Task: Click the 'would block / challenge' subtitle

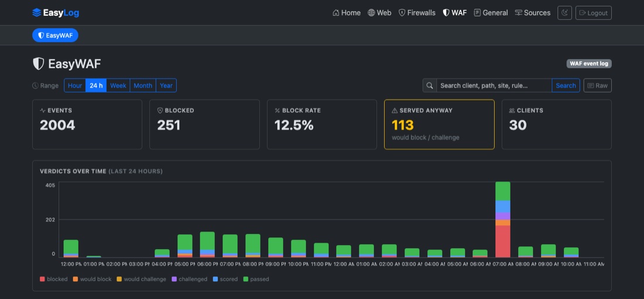Action: pos(426,137)
